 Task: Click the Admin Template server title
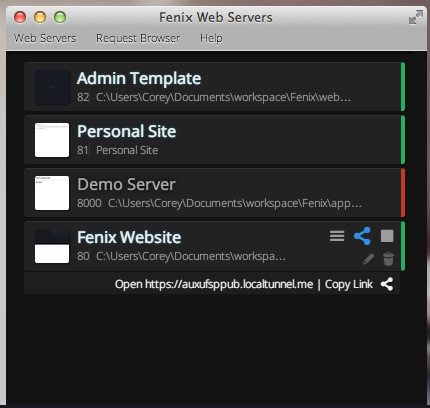(x=139, y=79)
